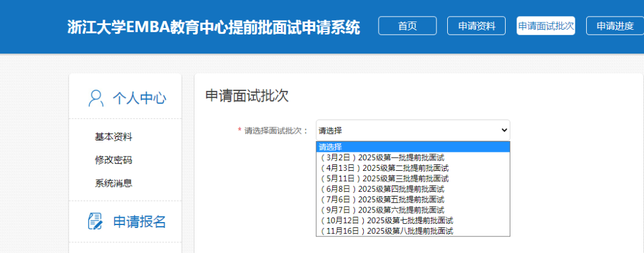The height and width of the screenshot is (253, 644).
Task: Select (10月12日) 2025级第七批提前批面试
Action: 413,221
